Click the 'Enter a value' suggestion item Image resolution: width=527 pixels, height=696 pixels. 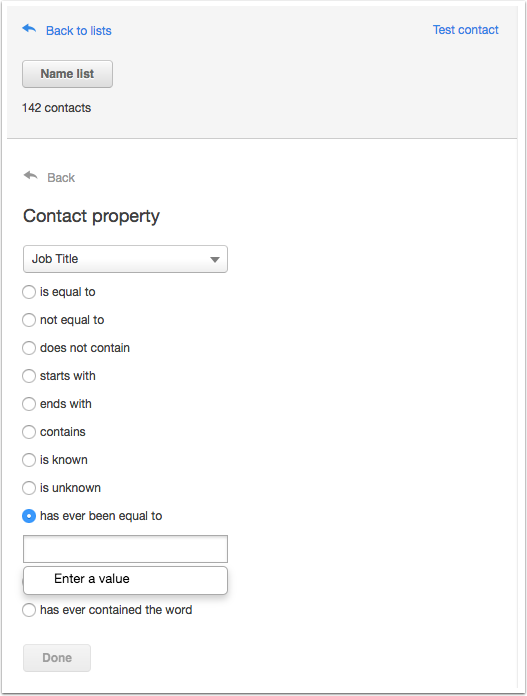point(125,580)
